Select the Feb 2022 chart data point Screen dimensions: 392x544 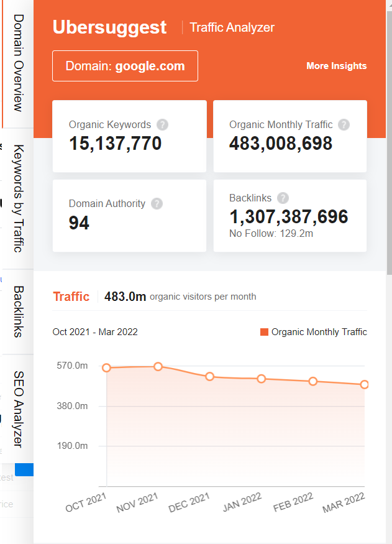(313, 382)
